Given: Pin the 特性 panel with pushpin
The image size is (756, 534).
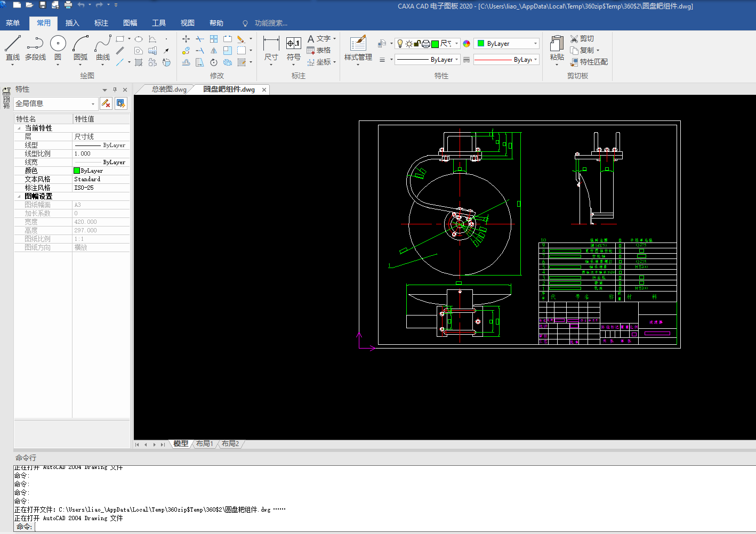Looking at the screenshot, I should click(115, 90).
